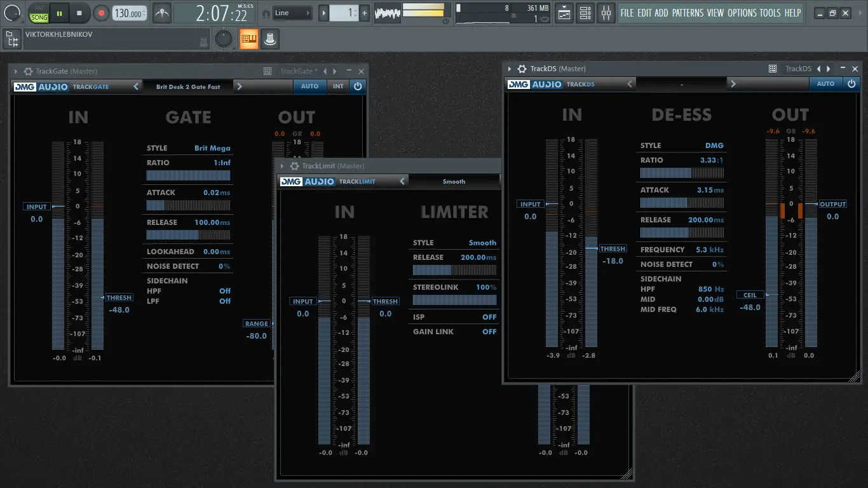Click previous preset triangle in TrackGate title bar
868x488 pixels.
325,71
